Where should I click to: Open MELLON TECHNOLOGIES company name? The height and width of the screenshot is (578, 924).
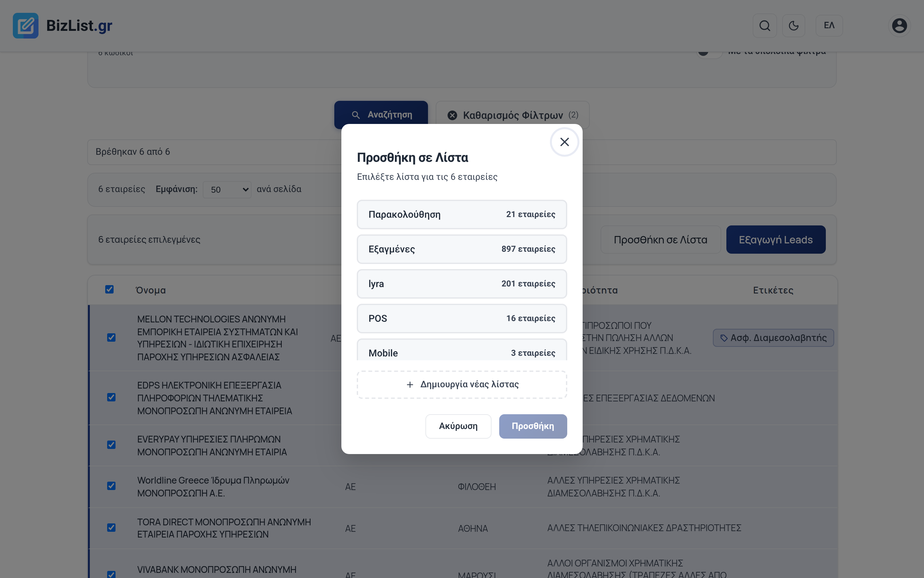pos(218,338)
